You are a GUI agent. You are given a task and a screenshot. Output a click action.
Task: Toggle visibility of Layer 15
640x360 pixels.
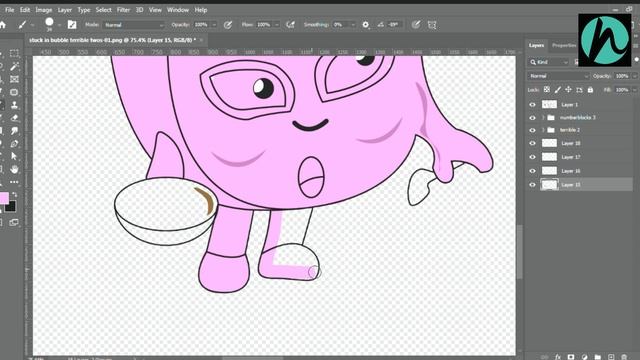pyautogui.click(x=532, y=184)
